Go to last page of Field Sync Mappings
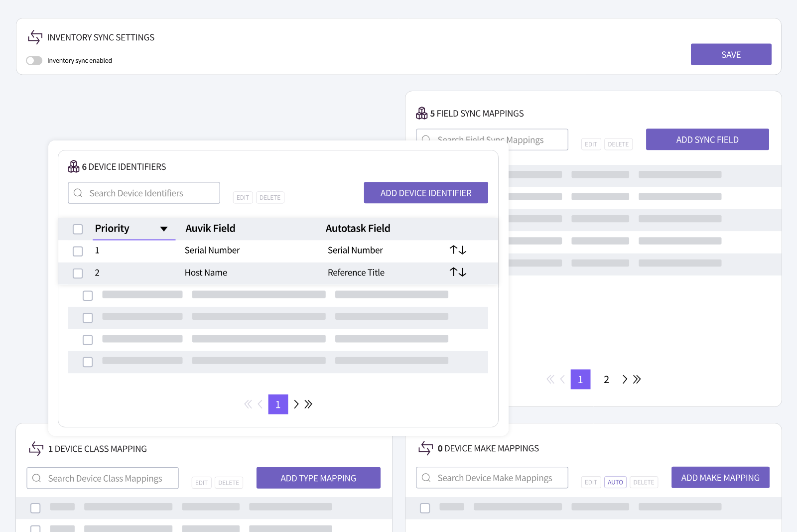797x532 pixels. click(x=637, y=380)
